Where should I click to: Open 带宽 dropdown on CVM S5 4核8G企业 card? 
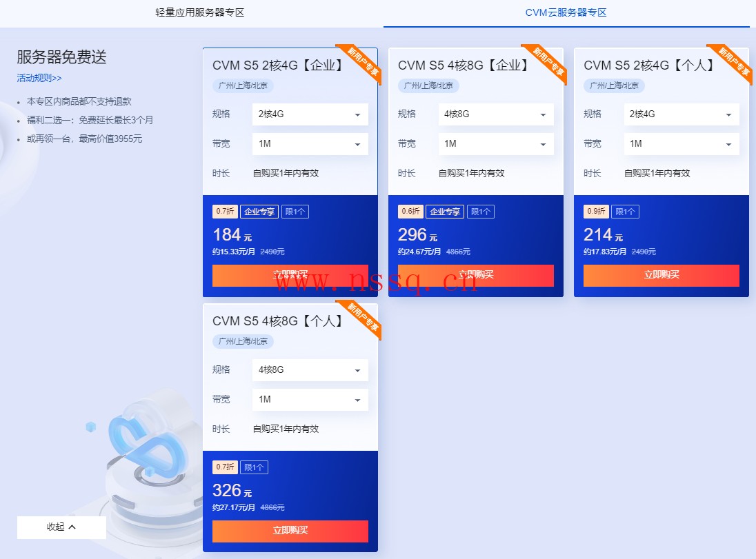pos(496,144)
